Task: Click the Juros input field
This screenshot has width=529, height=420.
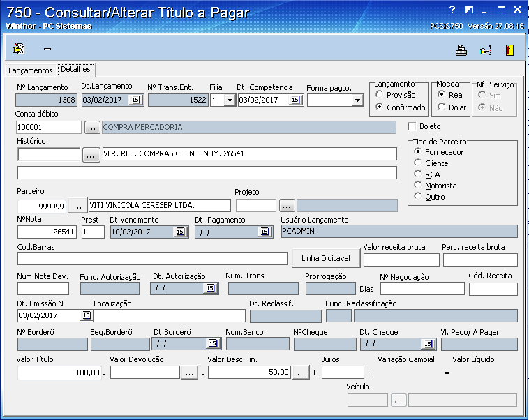Action: 343,373
